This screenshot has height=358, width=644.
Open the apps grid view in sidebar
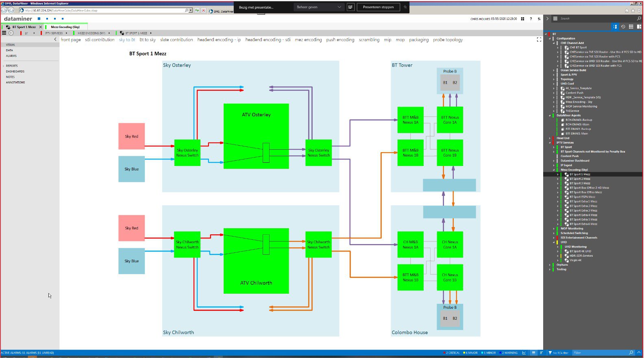[x=631, y=26]
